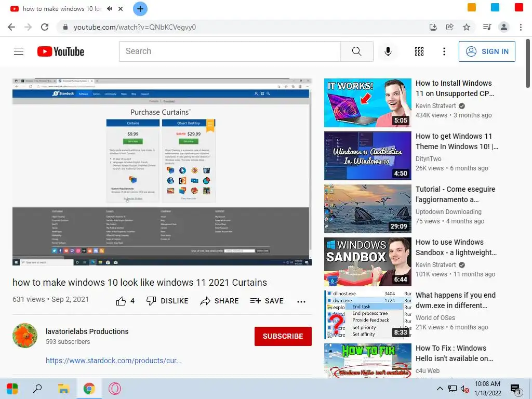Open Chrome three-dot menu
Screen dimensions: 532x399
[521, 27]
